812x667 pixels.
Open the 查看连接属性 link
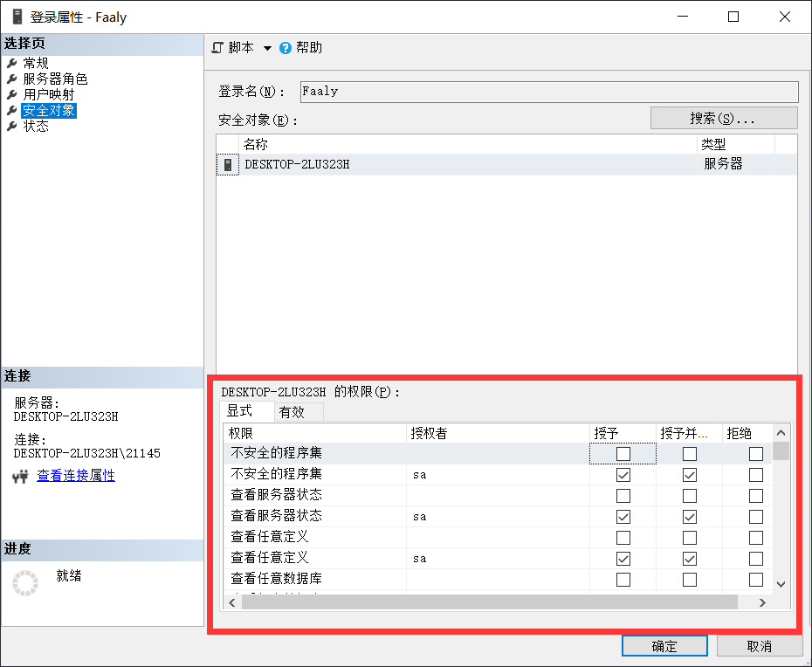76,476
